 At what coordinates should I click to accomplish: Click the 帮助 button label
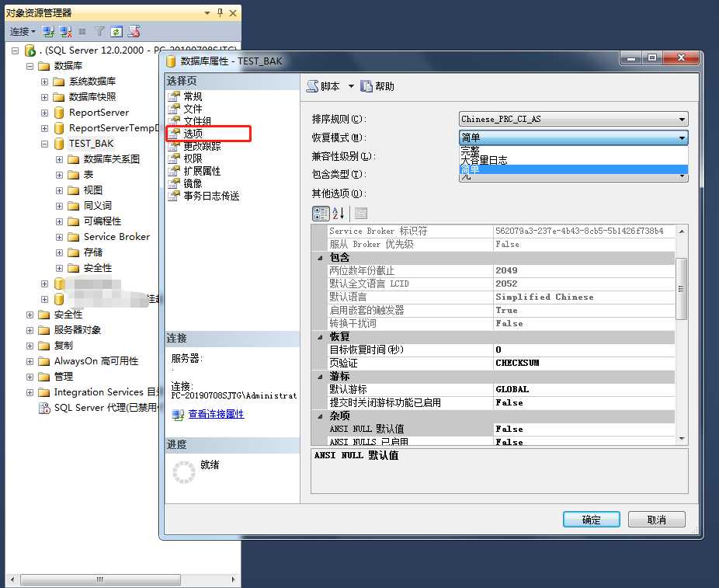(384, 86)
